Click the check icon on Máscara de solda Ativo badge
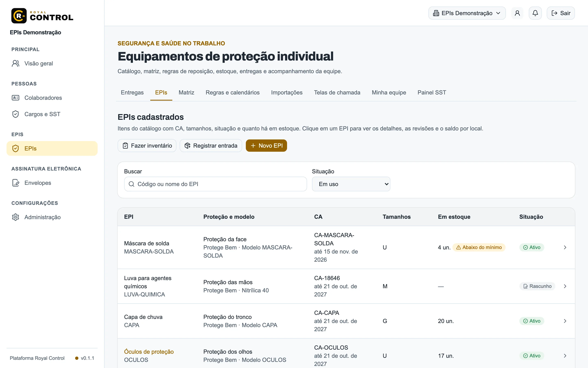The height and width of the screenshot is (368, 588). click(525, 247)
